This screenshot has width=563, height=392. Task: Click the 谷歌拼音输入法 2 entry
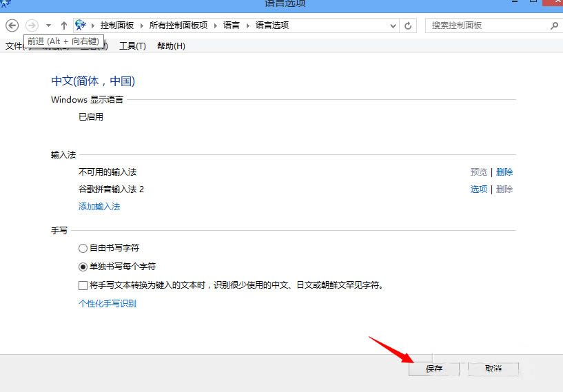pos(111,189)
